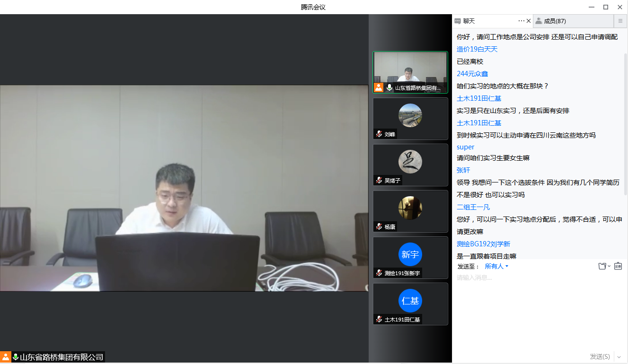Screen dimensions: 628x364
Task: Click the orange host icon at bottom-left of main video
Action: click(6, 357)
